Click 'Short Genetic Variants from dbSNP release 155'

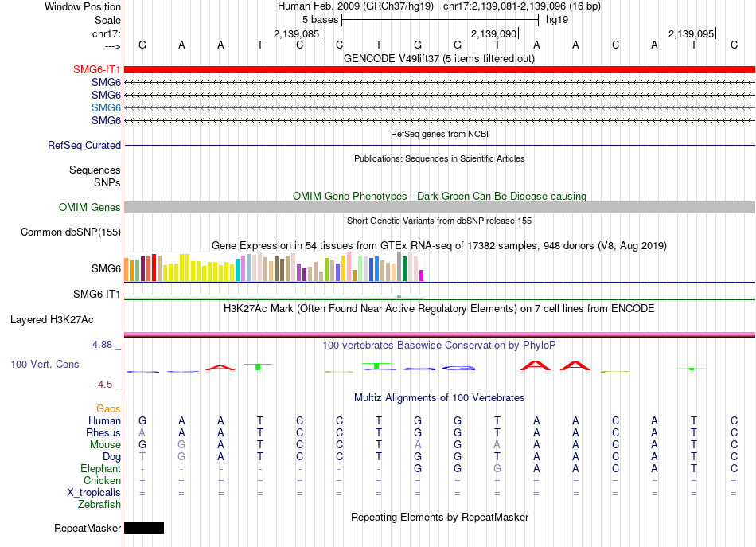(x=439, y=221)
